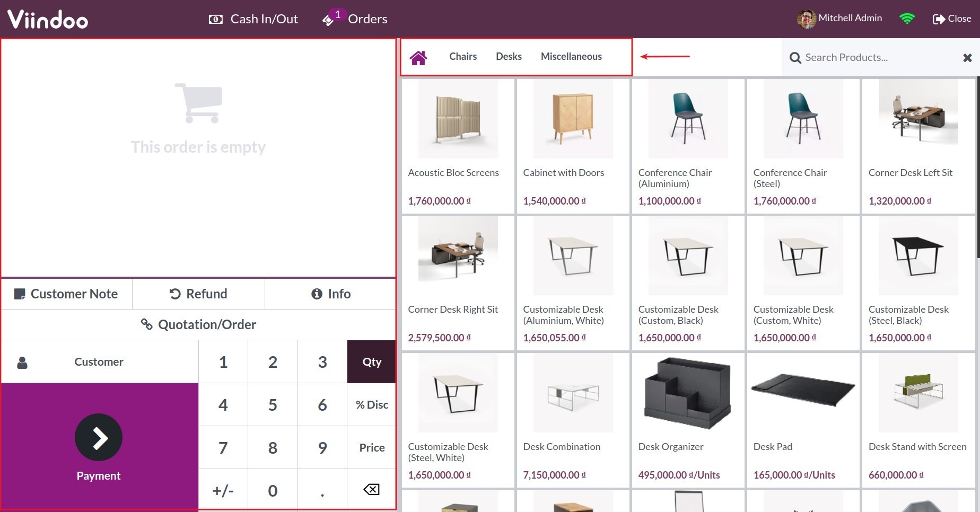Click the Customer Note sticky-note icon
This screenshot has width=980, height=512.
coord(20,294)
